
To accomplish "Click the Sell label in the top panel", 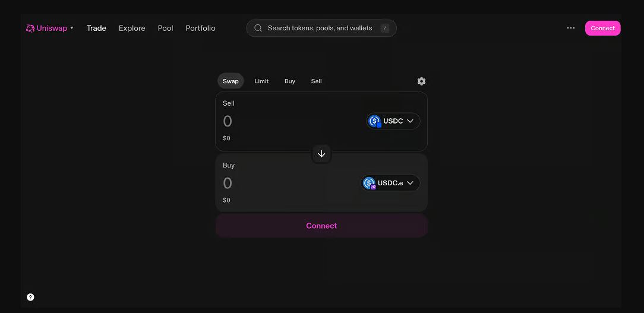I will (x=229, y=103).
